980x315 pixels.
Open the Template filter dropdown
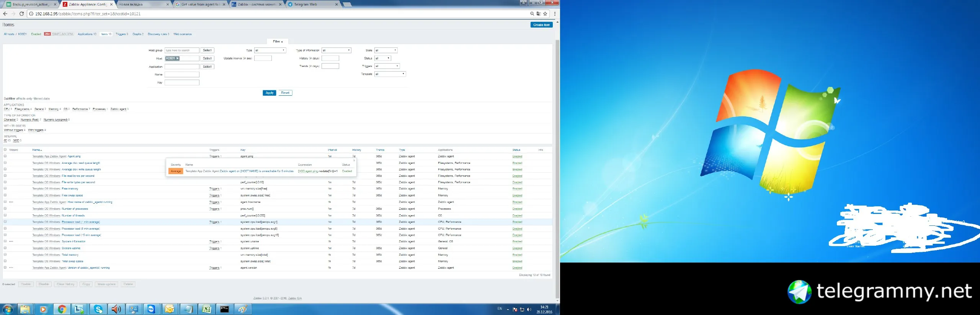click(390, 74)
